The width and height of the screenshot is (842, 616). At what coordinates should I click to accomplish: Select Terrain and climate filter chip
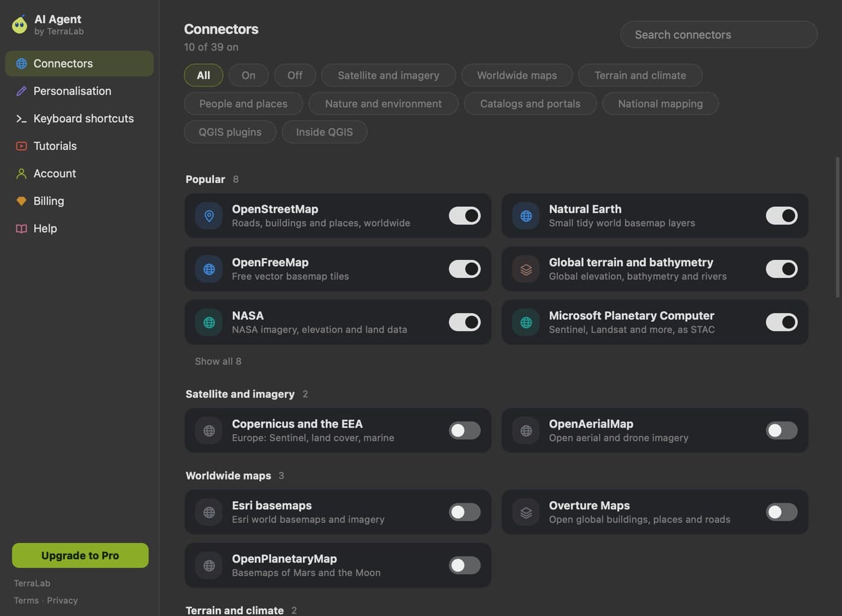tap(641, 75)
